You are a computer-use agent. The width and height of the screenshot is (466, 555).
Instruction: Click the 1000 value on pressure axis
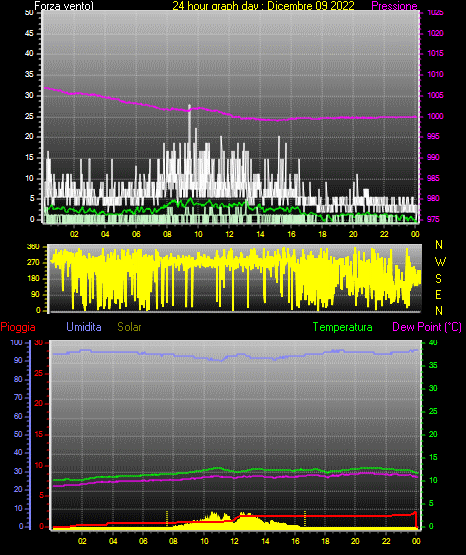(435, 116)
